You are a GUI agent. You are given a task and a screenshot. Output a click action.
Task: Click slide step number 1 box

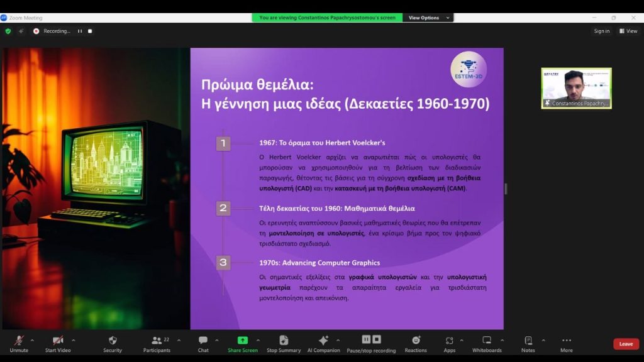tap(223, 143)
